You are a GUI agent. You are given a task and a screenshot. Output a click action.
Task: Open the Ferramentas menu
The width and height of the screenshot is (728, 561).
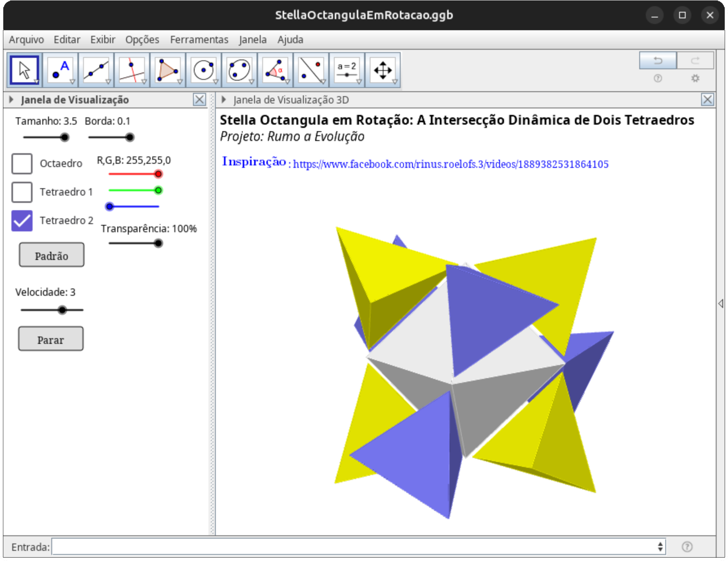click(199, 40)
